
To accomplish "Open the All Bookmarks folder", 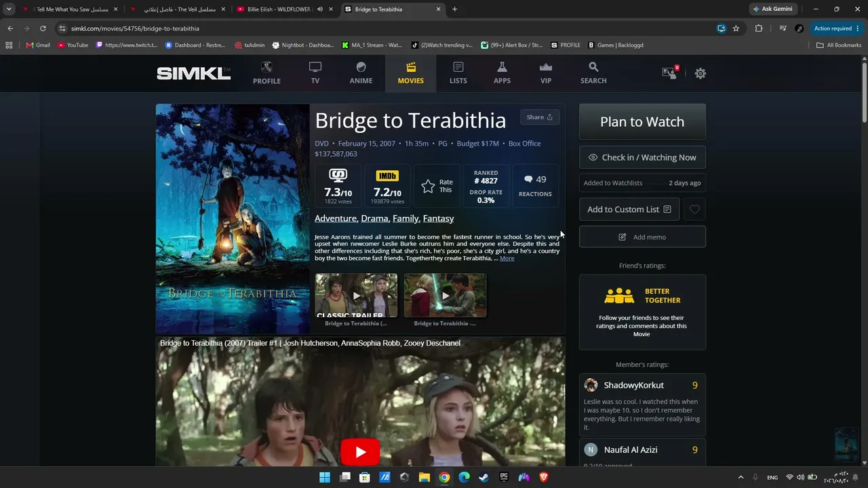I will pyautogui.click(x=839, y=45).
